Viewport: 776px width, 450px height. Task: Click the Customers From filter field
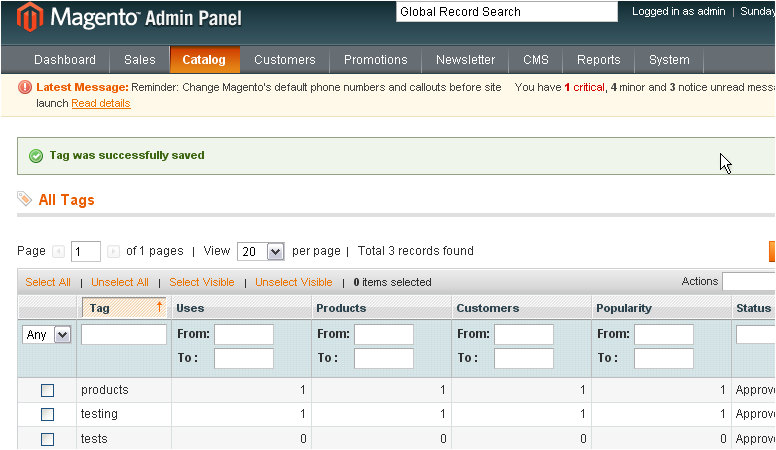coord(524,335)
